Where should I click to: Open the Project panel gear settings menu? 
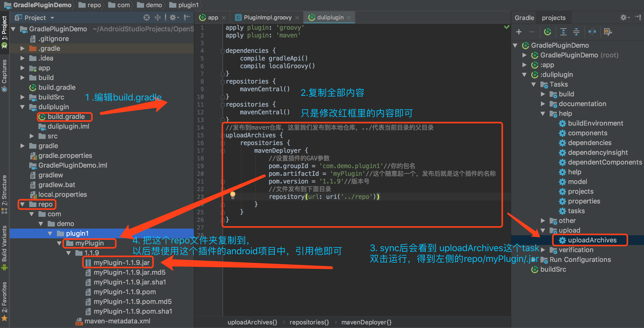[x=174, y=17]
